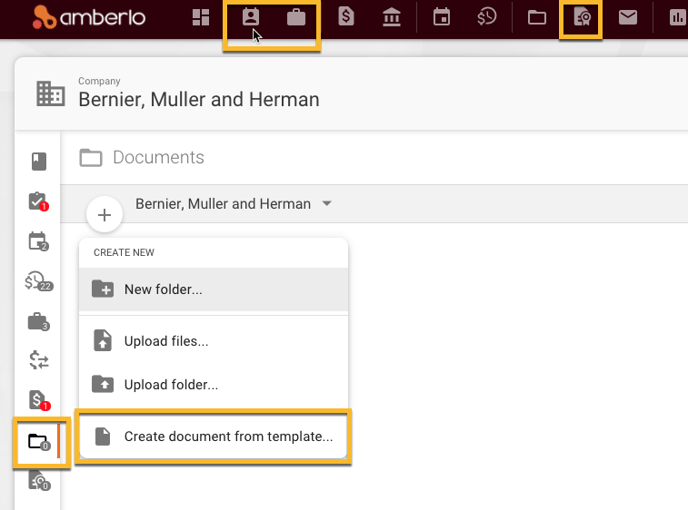Image resolution: width=688 pixels, height=510 pixels.
Task: Click the CREATE NEW menu header
Action: pyautogui.click(x=124, y=252)
